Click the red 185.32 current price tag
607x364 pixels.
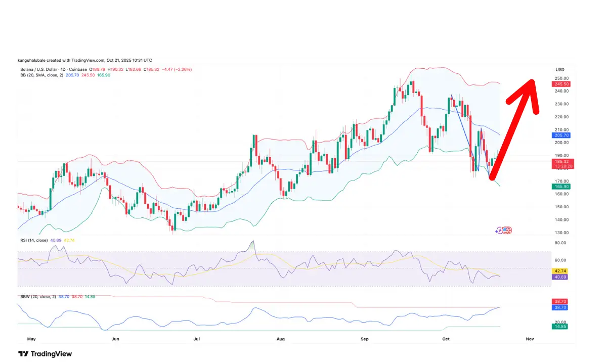point(560,161)
